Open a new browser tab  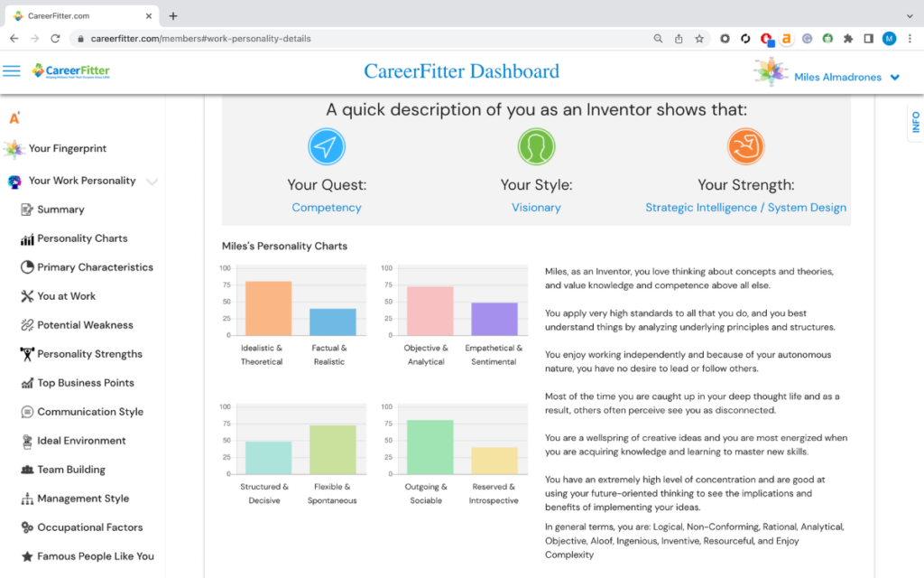[172, 16]
